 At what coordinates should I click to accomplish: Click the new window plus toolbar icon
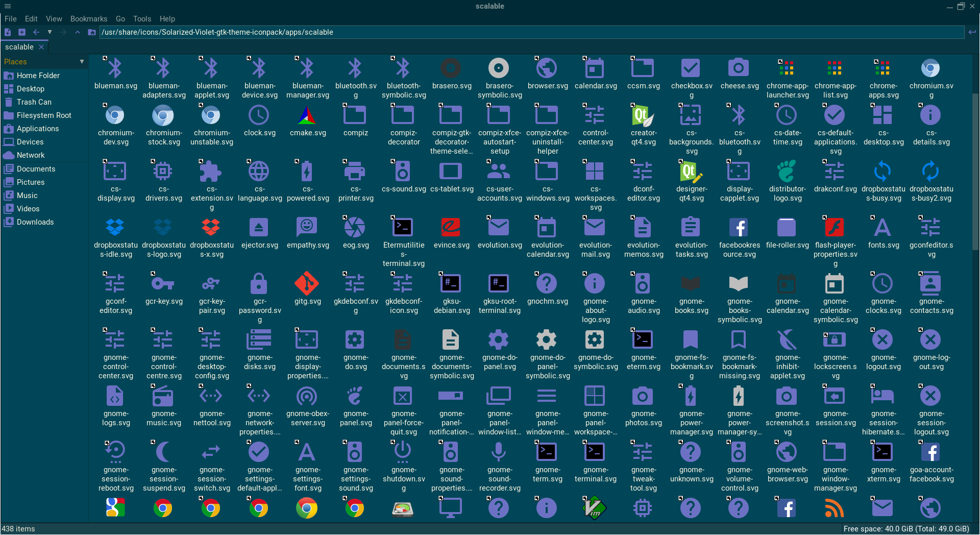pyautogui.click(x=22, y=32)
